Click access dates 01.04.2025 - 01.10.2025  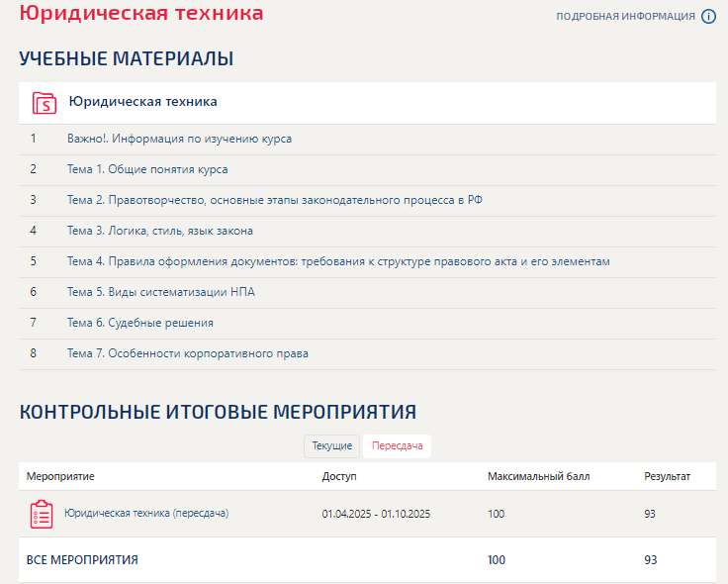[376, 514]
